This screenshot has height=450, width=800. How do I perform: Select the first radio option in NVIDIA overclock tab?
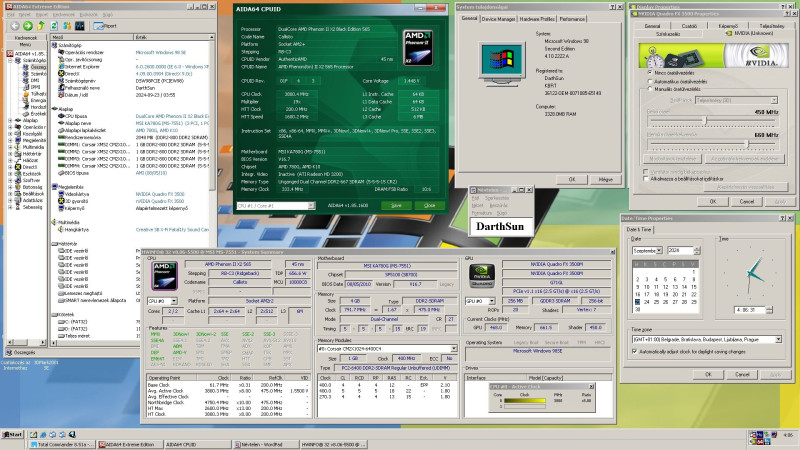coord(650,73)
